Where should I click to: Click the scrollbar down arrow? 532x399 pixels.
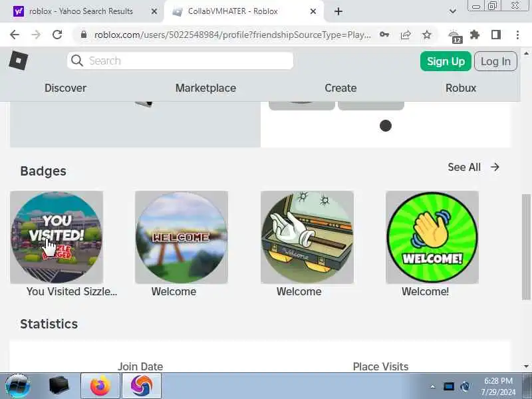pos(526,366)
